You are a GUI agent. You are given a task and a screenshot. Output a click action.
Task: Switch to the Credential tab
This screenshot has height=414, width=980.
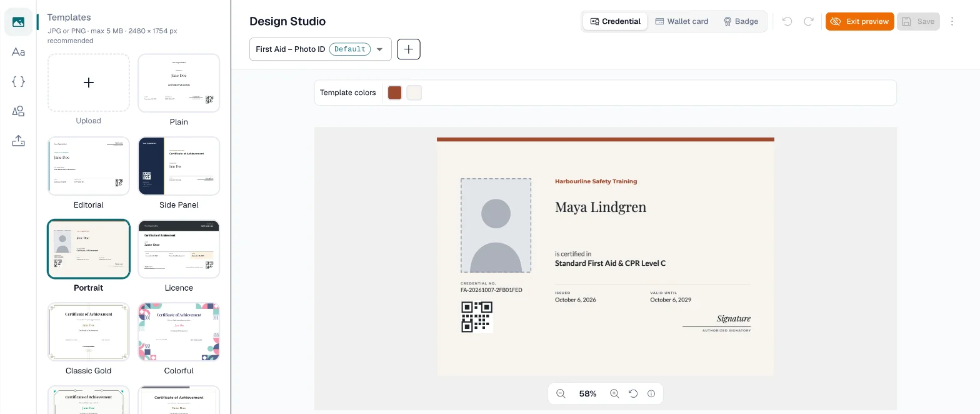point(615,21)
